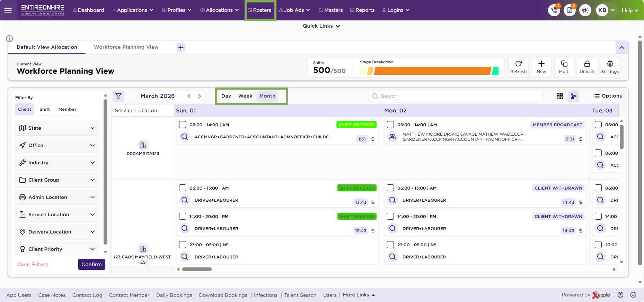Check the Sun 23:00 - 05:00 NS checkbox

pos(183,245)
